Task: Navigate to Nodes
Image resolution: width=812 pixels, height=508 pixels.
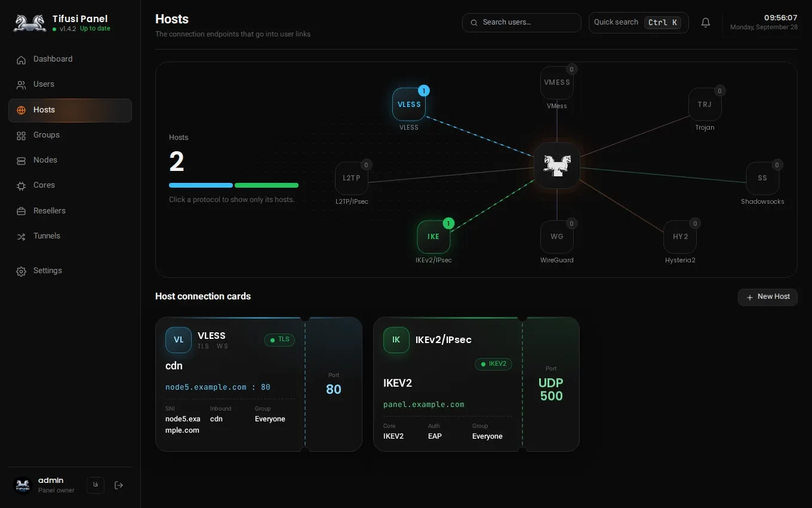Action: [70, 160]
